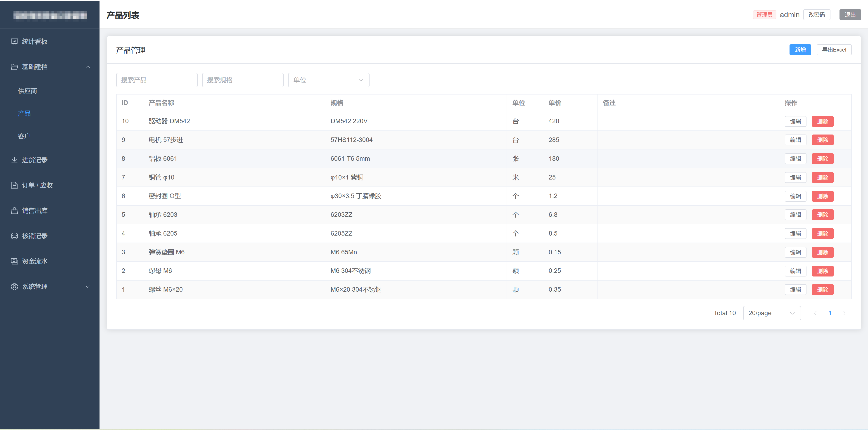The width and height of the screenshot is (868, 430).
Task: Edit the 弹簧垫圈 M6 row
Action: point(795,252)
